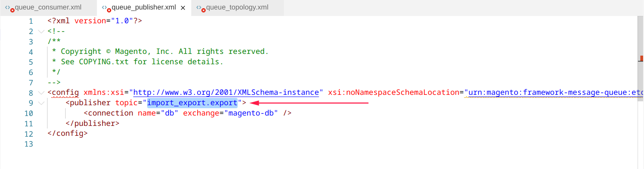Click the closing </config> tag

68,133
